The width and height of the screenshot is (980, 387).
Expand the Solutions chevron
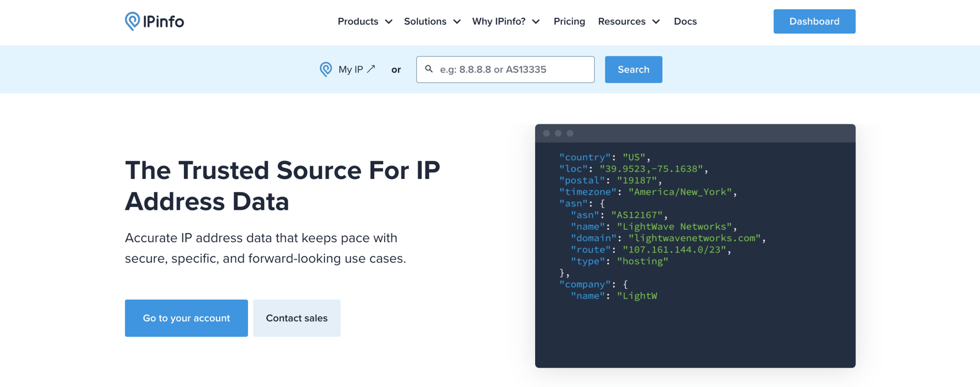[x=457, y=22]
